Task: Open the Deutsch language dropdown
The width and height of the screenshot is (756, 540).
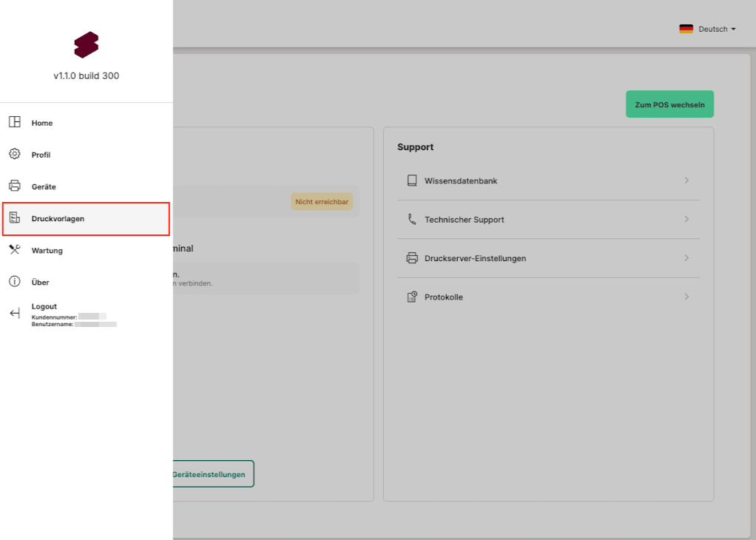Action: [708, 30]
